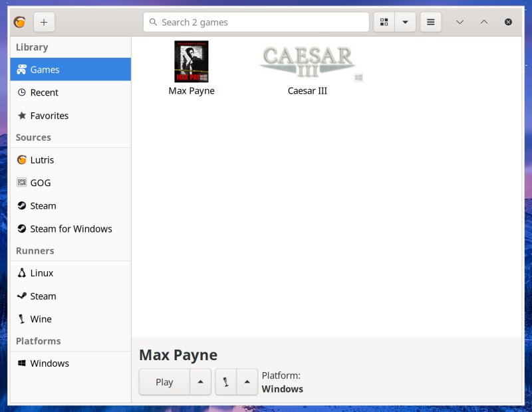Expand the Play button options
This screenshot has width=532, height=412.
200,381
